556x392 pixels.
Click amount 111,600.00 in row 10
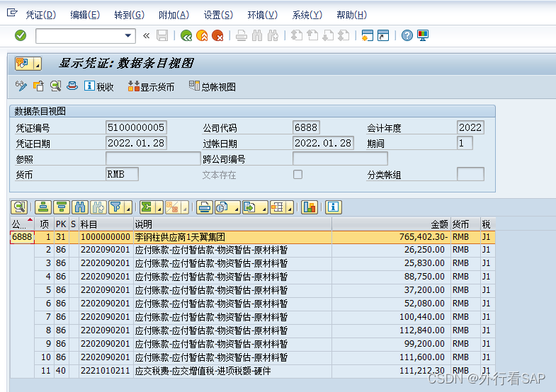(x=422, y=357)
